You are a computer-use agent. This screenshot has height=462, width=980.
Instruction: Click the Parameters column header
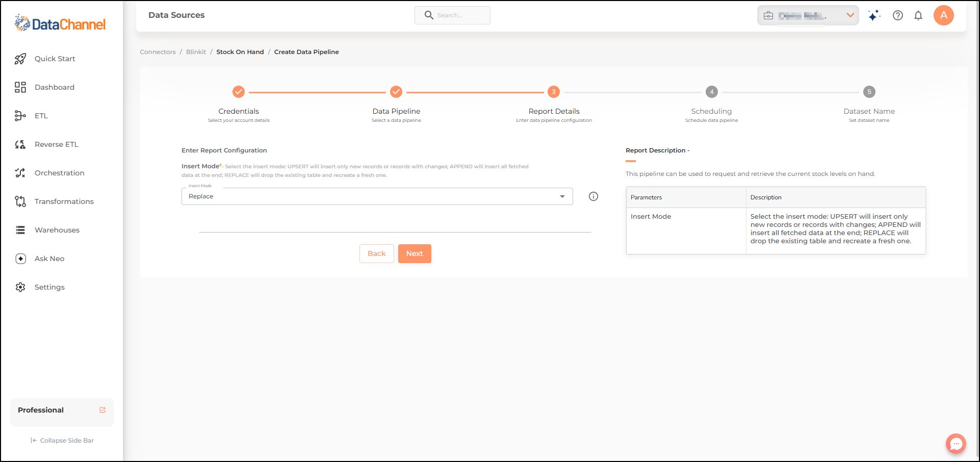(686, 197)
